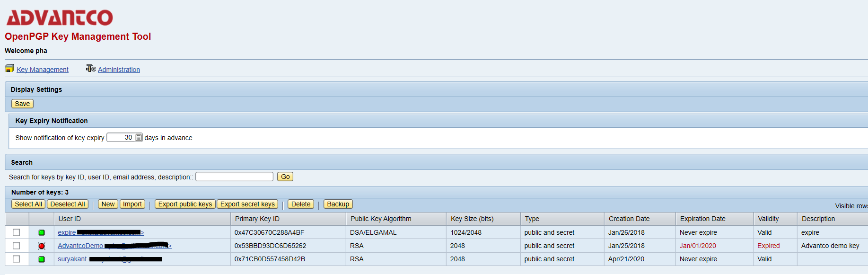Viewport: 868px width, 275px height.
Task: Open the Key Management menu link
Action: tap(43, 70)
